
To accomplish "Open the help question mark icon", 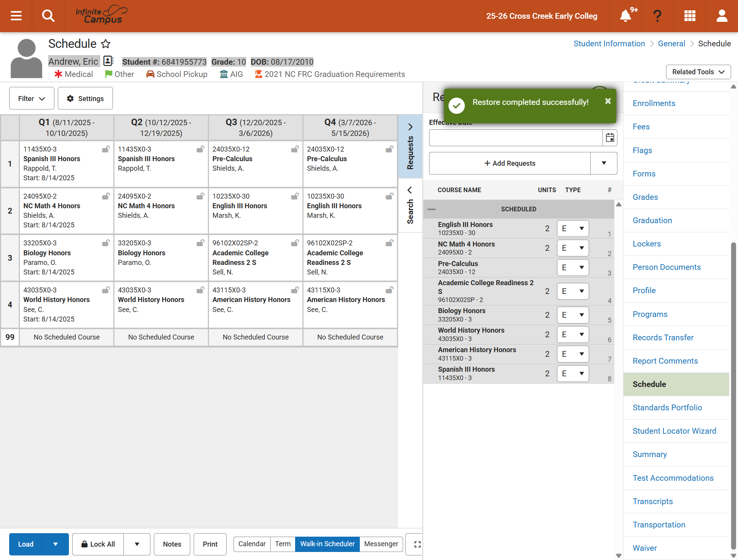I will pos(657,16).
